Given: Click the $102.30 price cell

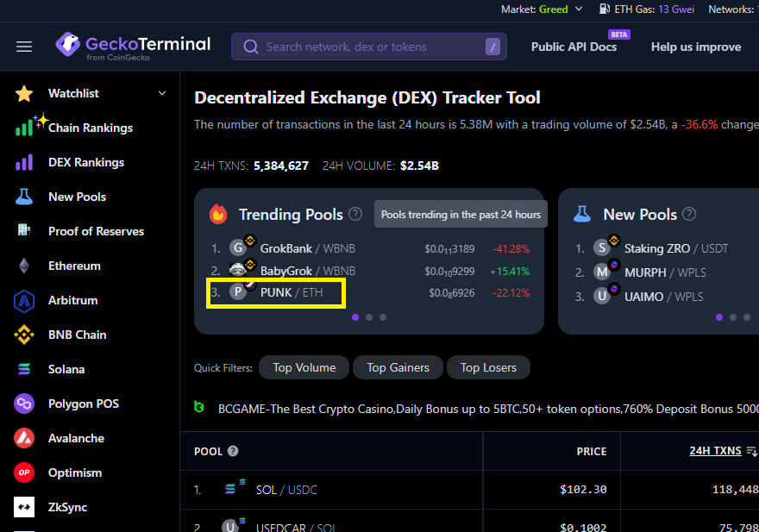Looking at the screenshot, I should click(x=583, y=490).
